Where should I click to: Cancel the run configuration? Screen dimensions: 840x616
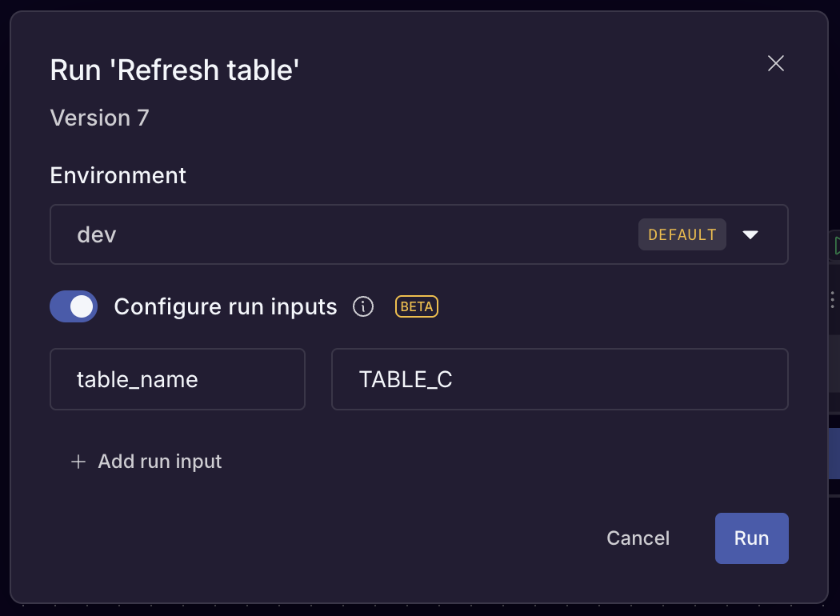[x=638, y=538]
